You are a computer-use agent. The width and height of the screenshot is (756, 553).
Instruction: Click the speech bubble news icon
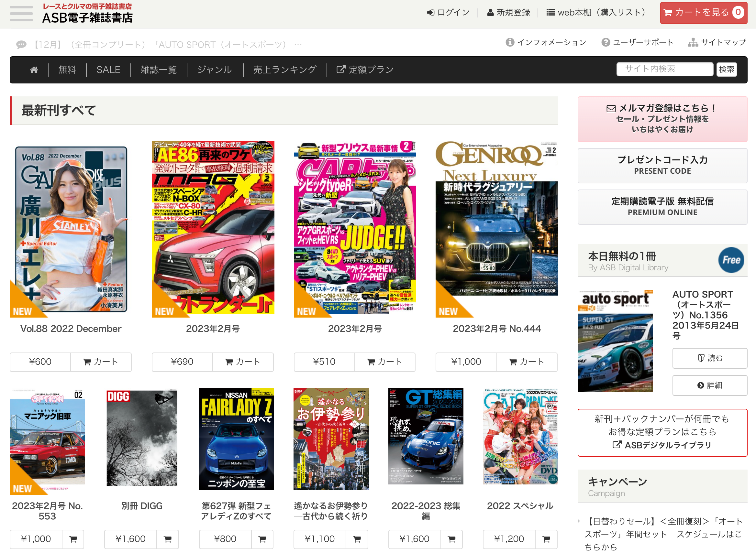pos(21,45)
